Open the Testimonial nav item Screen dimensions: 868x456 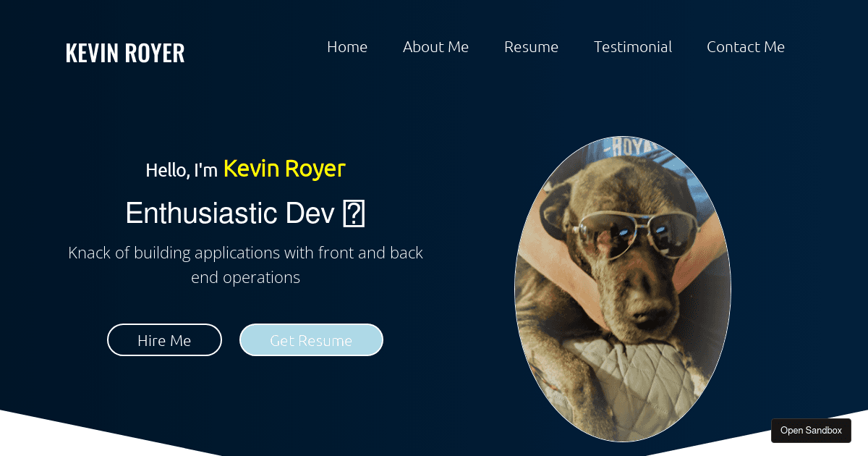point(633,47)
